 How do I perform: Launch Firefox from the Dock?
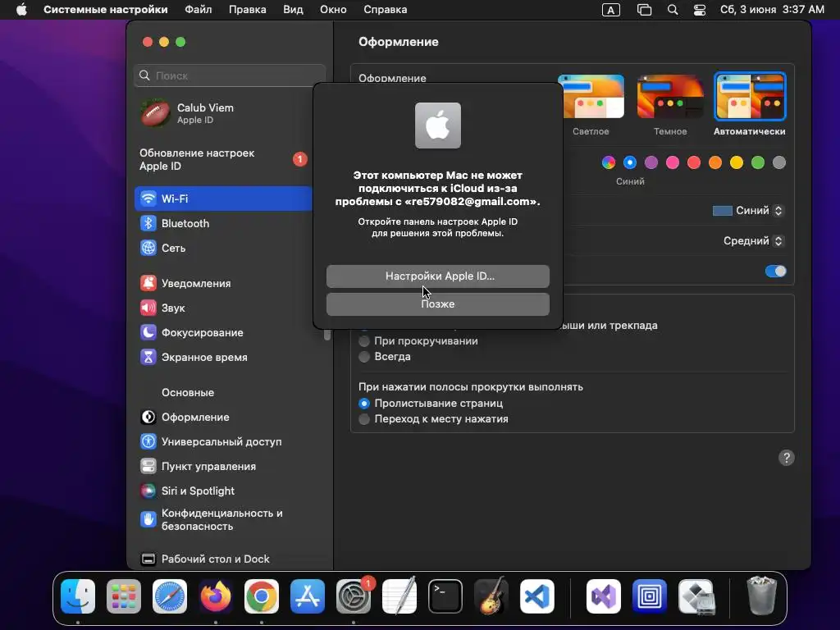coord(216,596)
